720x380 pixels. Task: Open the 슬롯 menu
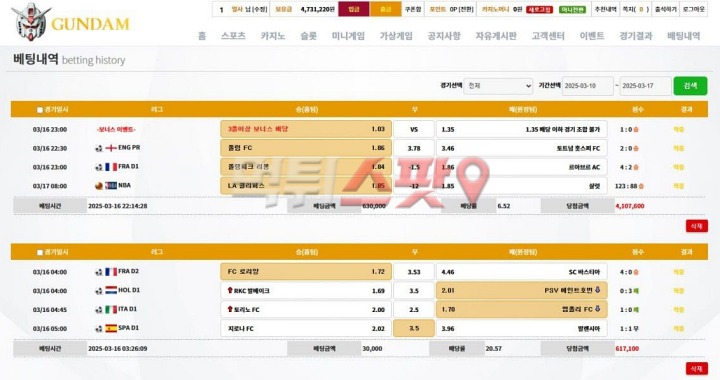[x=309, y=36]
